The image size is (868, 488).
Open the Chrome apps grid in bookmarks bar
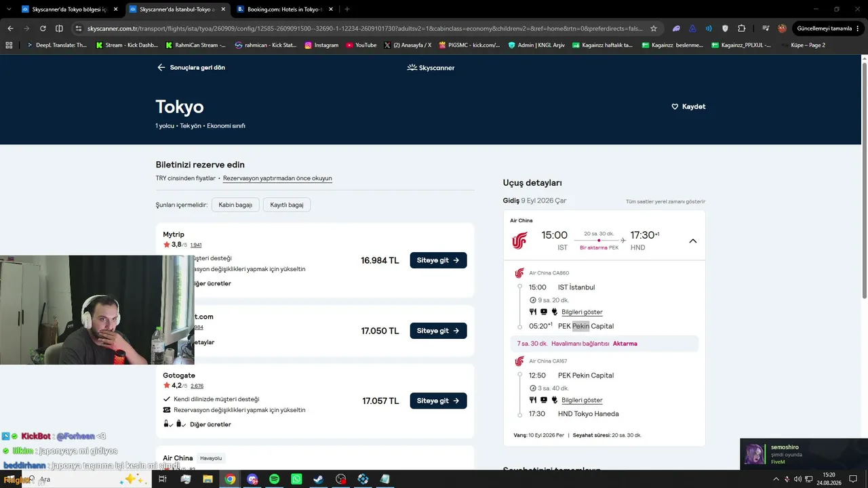pos(9,45)
